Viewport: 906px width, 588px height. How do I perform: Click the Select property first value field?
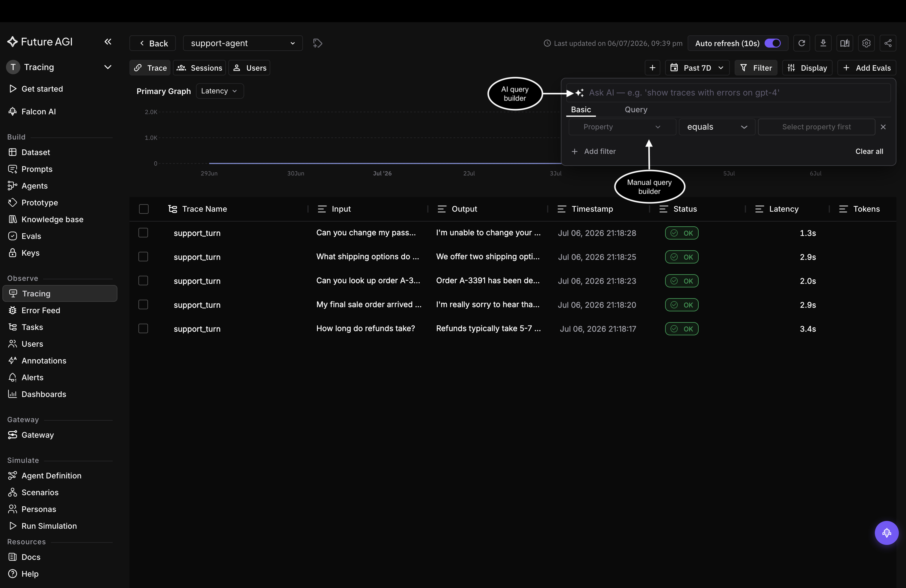coord(816,127)
